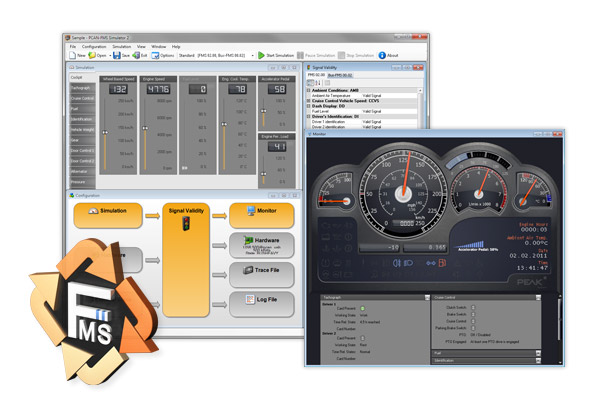Open the About info icon
The width and height of the screenshot is (600, 418).
(x=380, y=55)
